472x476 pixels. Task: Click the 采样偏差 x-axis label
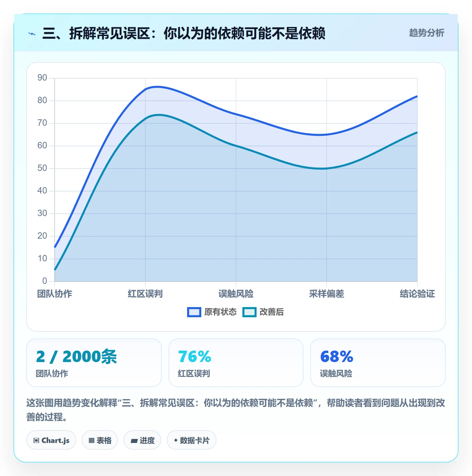click(327, 294)
